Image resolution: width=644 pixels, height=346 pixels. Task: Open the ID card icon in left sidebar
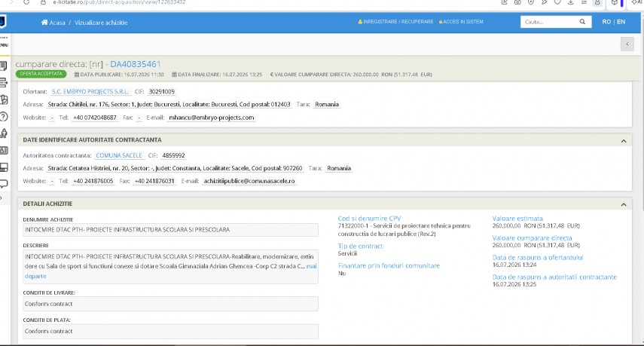(4, 151)
